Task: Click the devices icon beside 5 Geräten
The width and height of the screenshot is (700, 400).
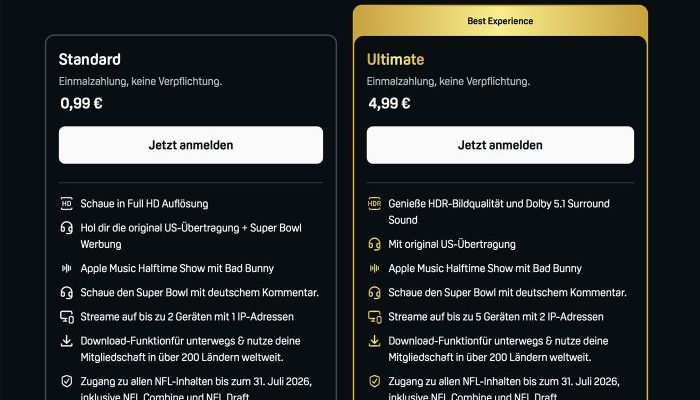Action: point(374,317)
